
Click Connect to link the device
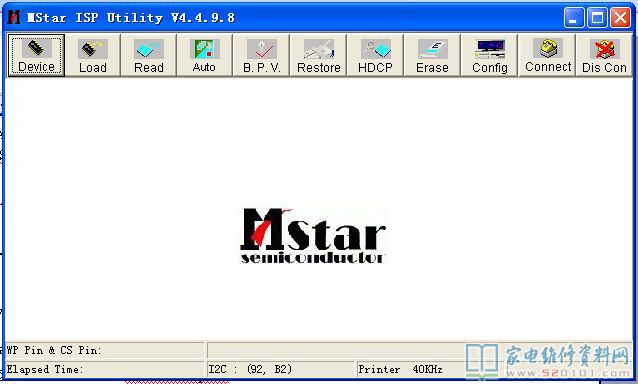[548, 55]
